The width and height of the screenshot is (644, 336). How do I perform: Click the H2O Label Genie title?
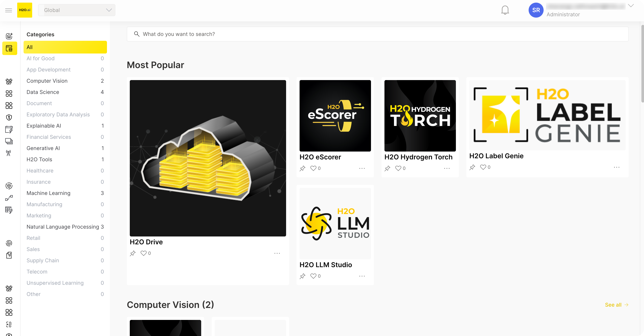tap(496, 156)
